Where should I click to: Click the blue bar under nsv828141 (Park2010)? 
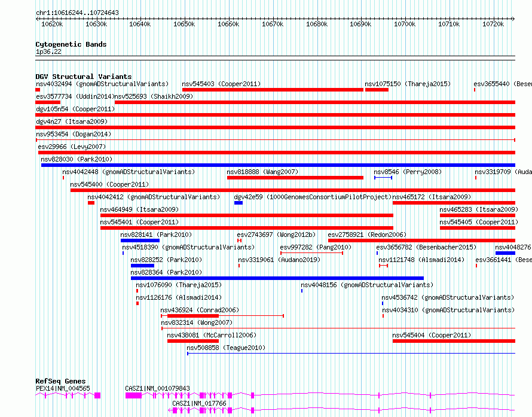(x=140, y=241)
